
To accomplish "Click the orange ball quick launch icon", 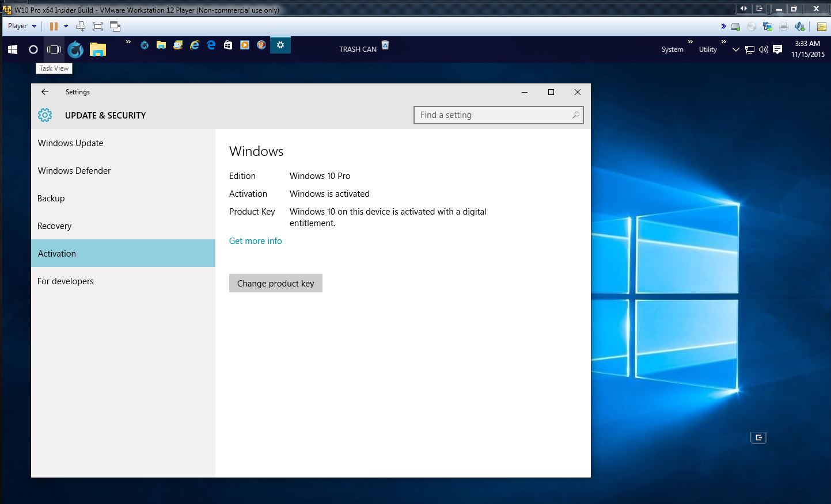I will coord(261,45).
